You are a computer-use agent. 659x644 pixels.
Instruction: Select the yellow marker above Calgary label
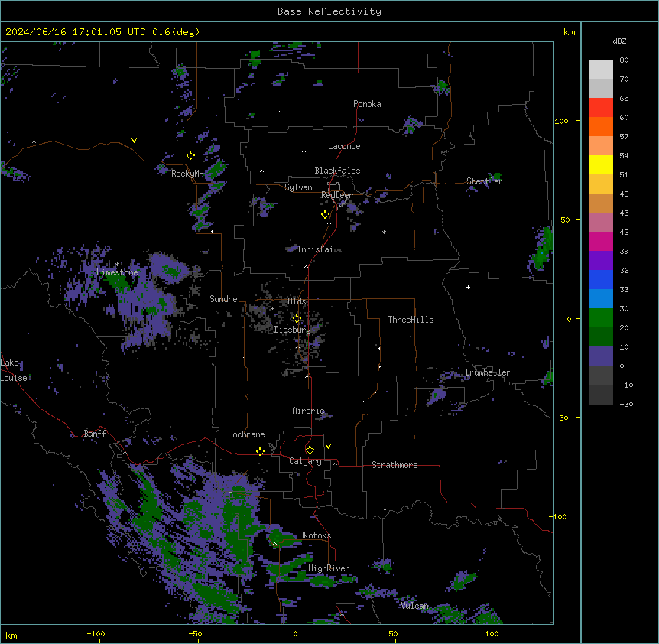coord(310,450)
